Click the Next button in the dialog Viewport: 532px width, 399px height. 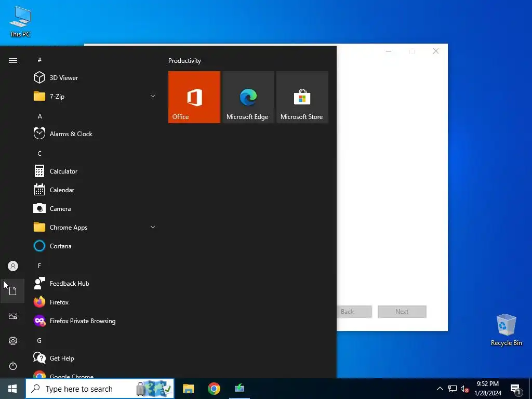(x=402, y=312)
